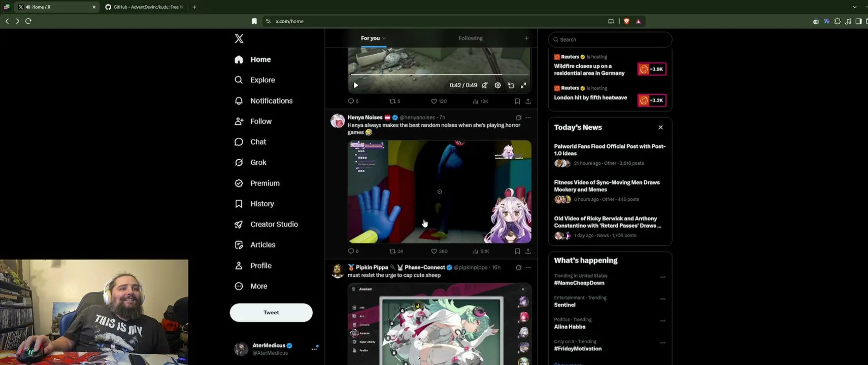Image resolution: width=868 pixels, height=365 pixels.
Task: Open the more options menu on Henya Noises post
Action: click(x=528, y=118)
